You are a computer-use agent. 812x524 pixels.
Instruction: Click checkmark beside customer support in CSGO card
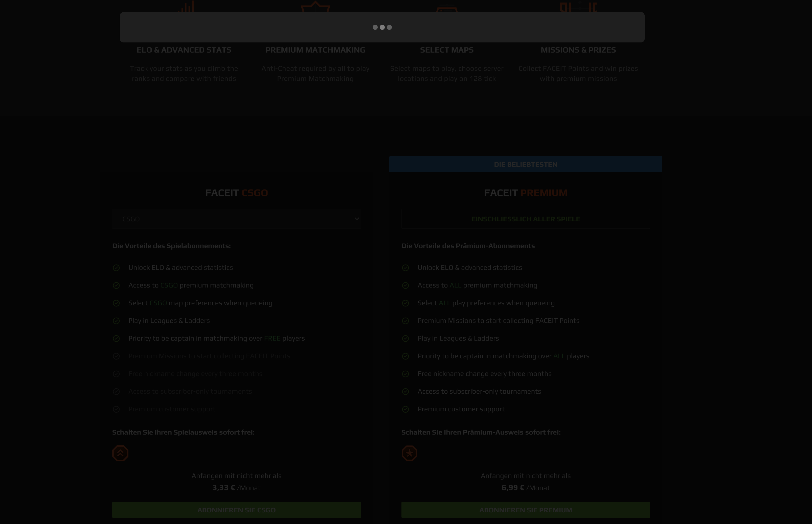click(x=116, y=409)
